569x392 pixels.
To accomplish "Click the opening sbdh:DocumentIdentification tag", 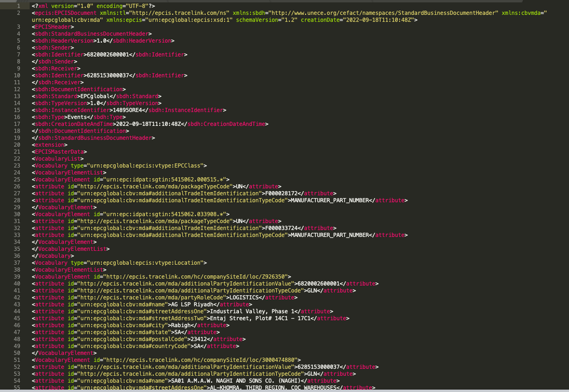I will tap(79, 89).
